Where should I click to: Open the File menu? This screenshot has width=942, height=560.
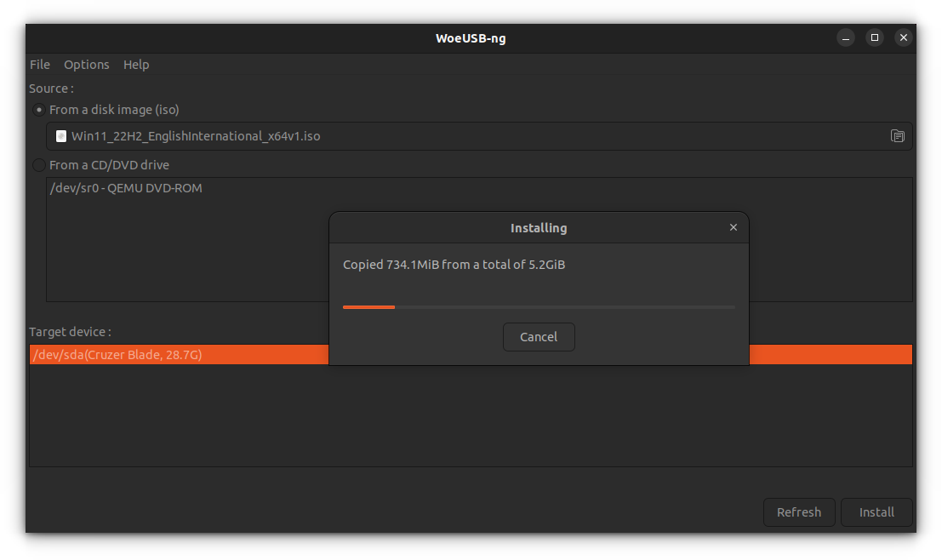[x=39, y=64]
